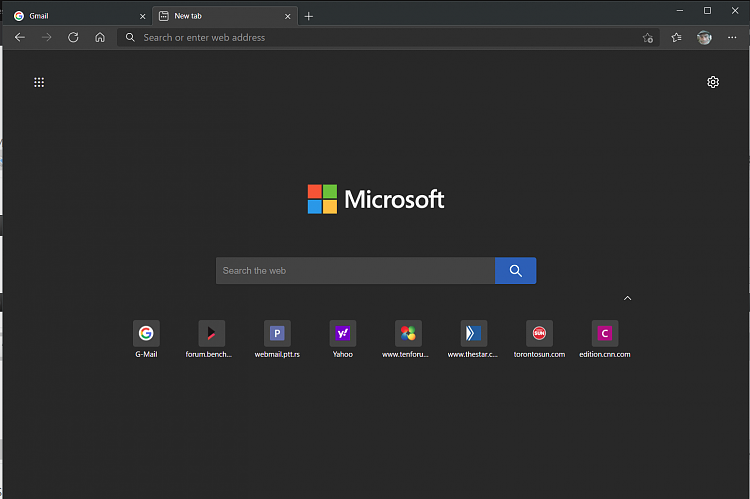Add this page to favorites star icon
This screenshot has width=750, height=499.
tap(648, 38)
